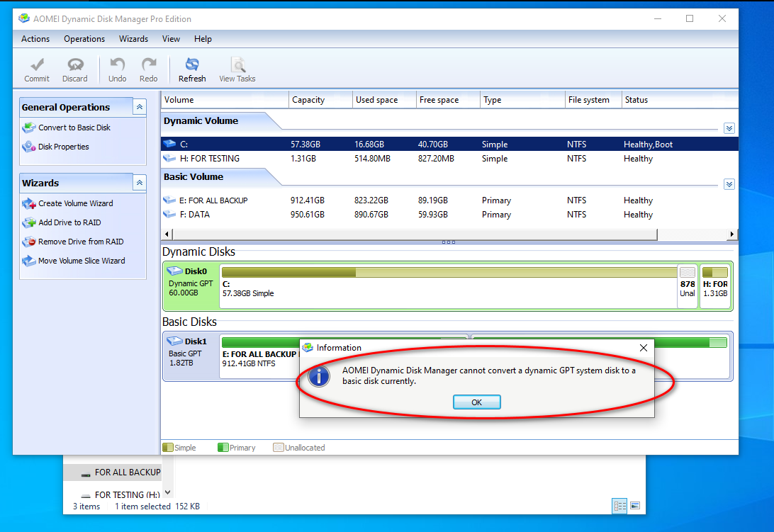Image resolution: width=774 pixels, height=532 pixels.
Task: Sort by the Volume column header
Action: tap(225, 100)
